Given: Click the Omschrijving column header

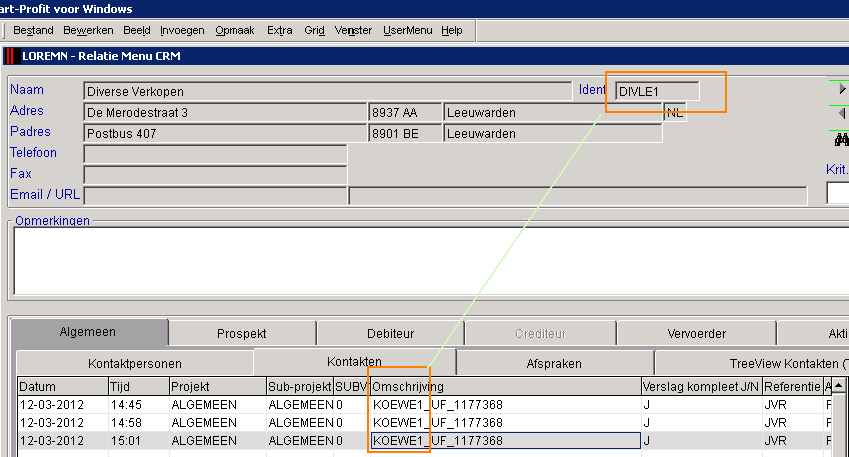Looking at the screenshot, I should pyautogui.click(x=506, y=387).
